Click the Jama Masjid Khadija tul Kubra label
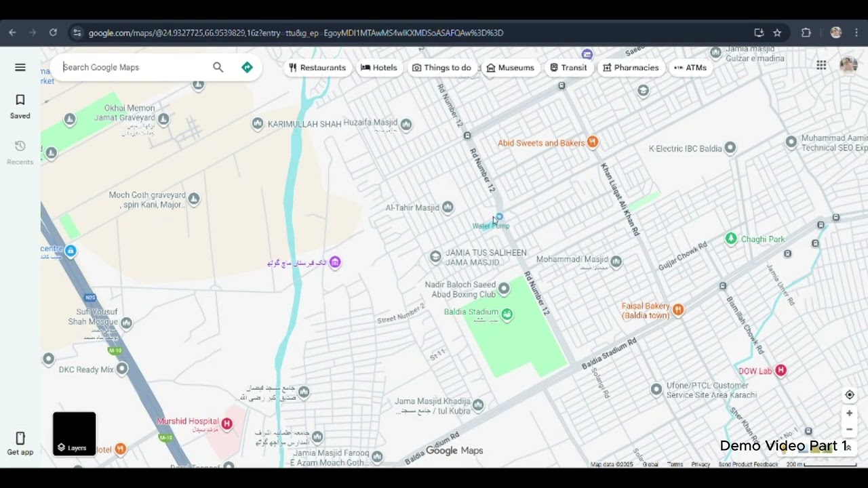Viewport: 868px width, 488px height. tap(433, 406)
